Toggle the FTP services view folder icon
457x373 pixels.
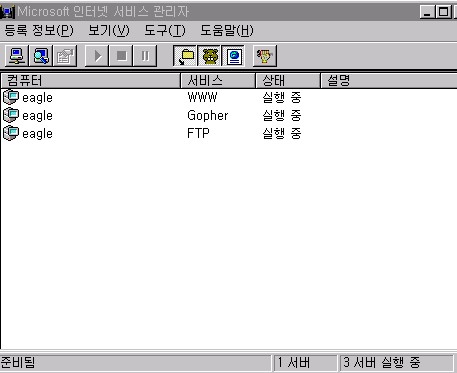point(185,56)
